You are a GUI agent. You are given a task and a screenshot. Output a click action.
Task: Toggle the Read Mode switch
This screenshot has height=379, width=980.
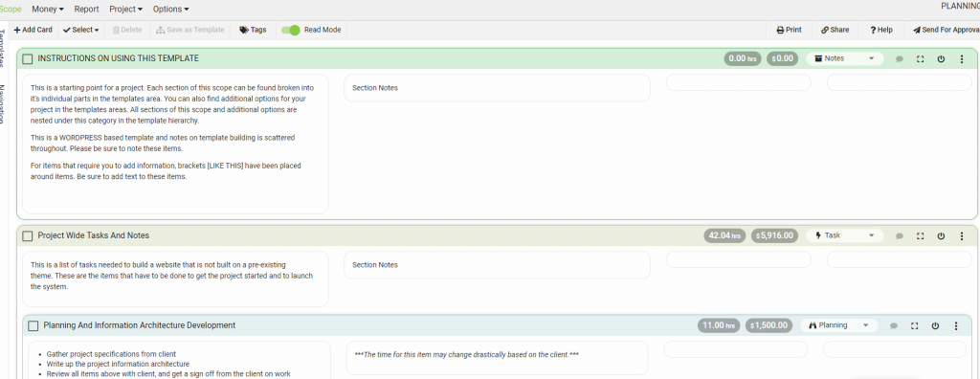point(291,30)
